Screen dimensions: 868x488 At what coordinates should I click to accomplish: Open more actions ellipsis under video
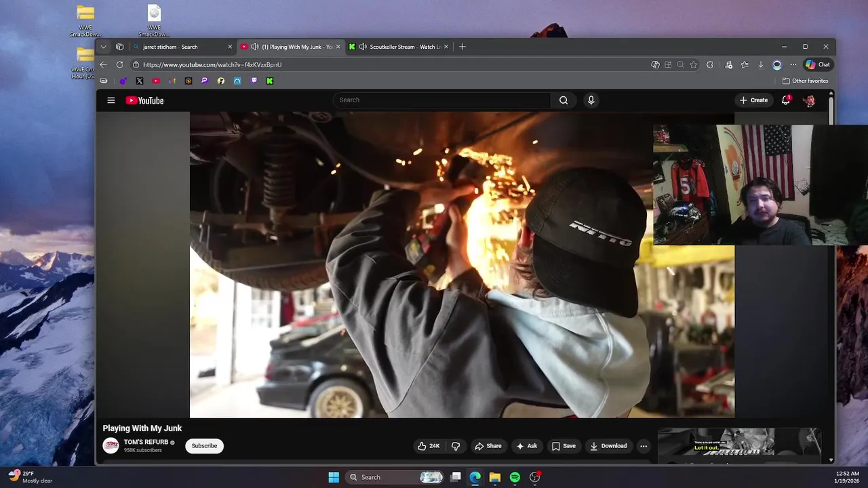coord(644,446)
